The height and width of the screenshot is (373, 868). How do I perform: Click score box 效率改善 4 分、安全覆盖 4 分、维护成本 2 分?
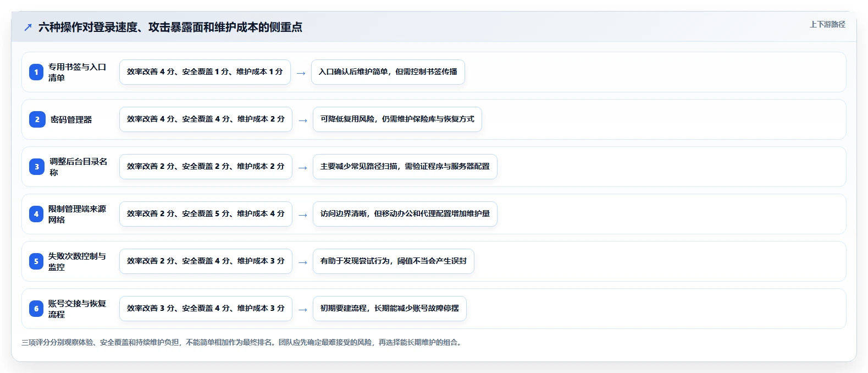click(206, 119)
